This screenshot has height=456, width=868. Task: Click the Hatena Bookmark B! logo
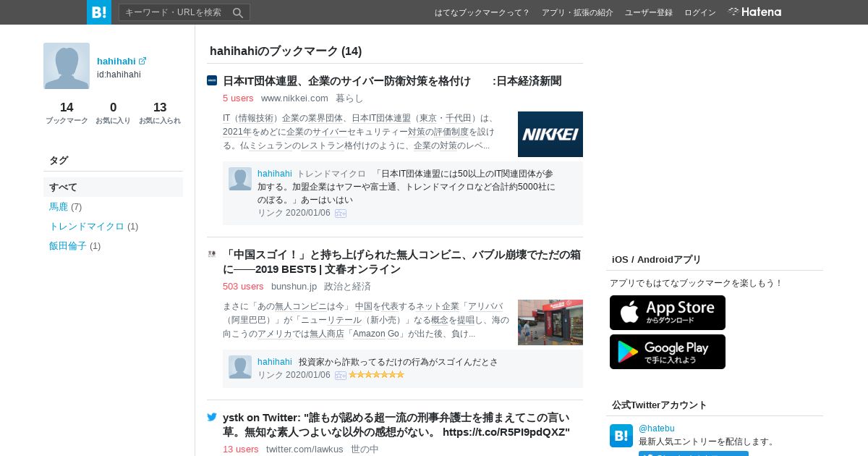[x=99, y=12]
